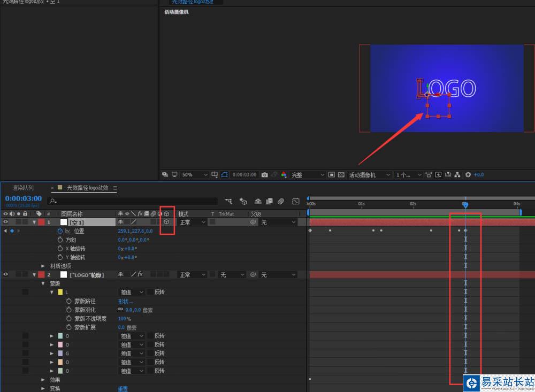Open the 完整 resolution dropdown
Screen dimensions: 535x392
coord(307,175)
